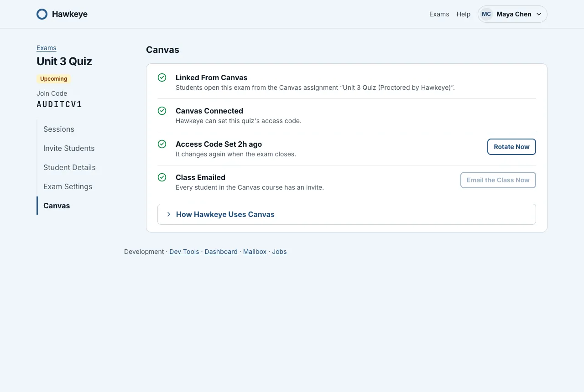
Task: Click the check icon beside Access Code Set
Action: (162, 144)
